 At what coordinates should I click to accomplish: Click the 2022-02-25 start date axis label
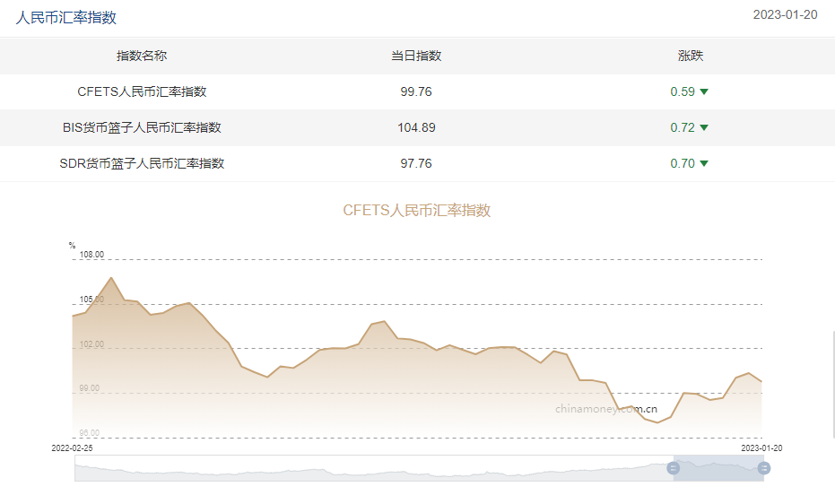pos(72,447)
